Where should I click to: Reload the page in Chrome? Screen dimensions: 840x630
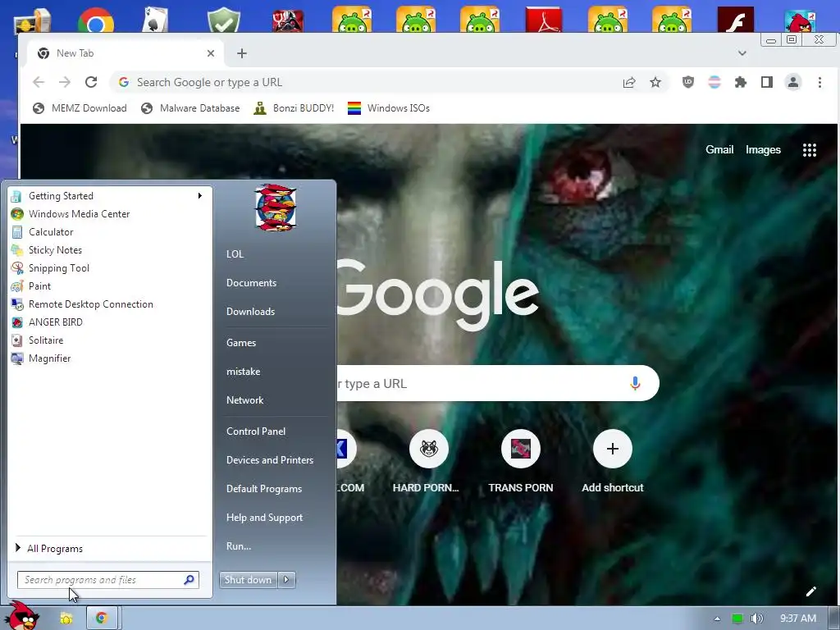click(91, 82)
